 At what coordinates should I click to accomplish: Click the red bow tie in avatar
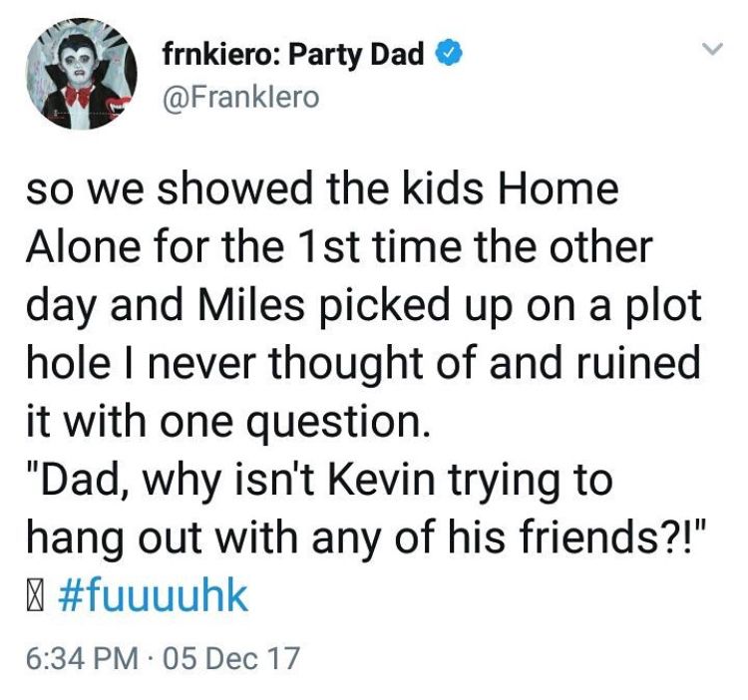[x=77, y=96]
